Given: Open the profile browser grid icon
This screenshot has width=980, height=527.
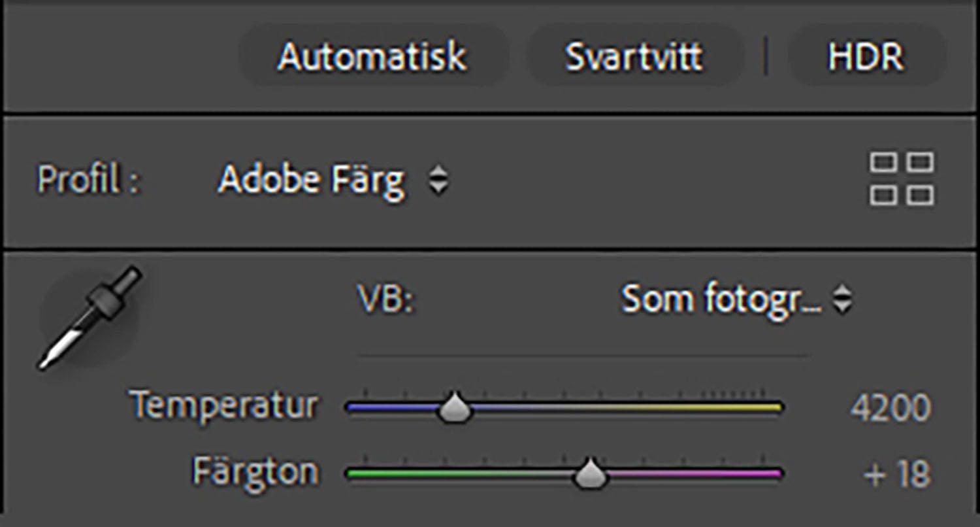Looking at the screenshot, I should 902,179.
